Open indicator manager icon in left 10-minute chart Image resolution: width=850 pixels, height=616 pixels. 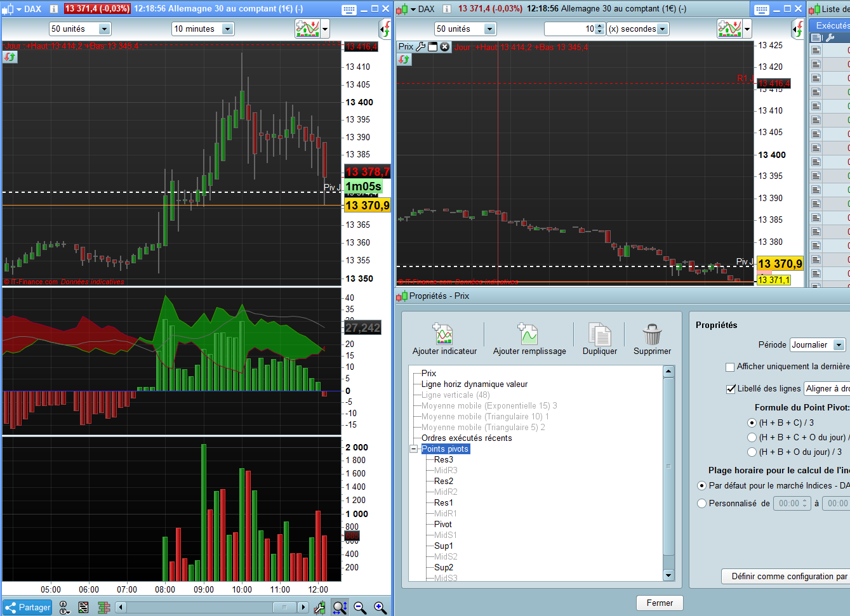click(307, 29)
